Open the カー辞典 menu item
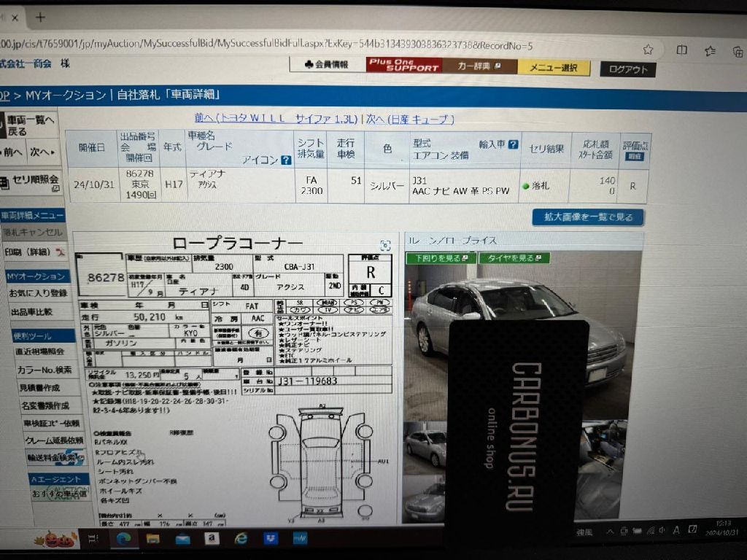The width and height of the screenshot is (747, 560). tap(479, 66)
